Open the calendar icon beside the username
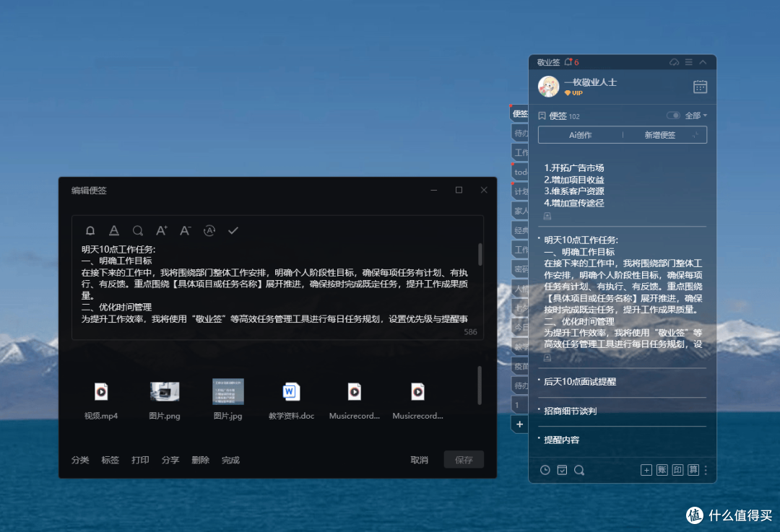Viewport: 780px width, 532px height. pos(701,87)
